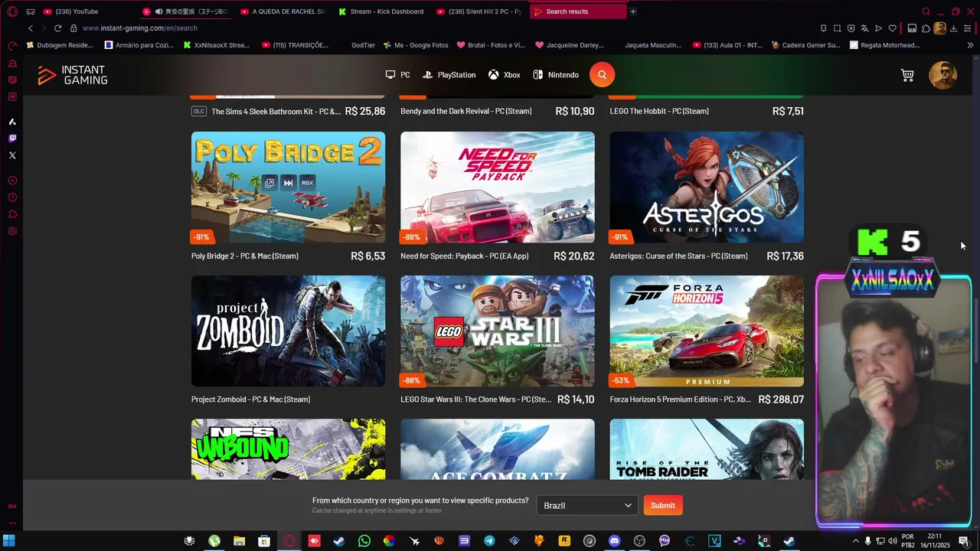This screenshot has width=980, height=551.
Task: Switch to the (236) YouTube tab
Action: tap(87, 11)
